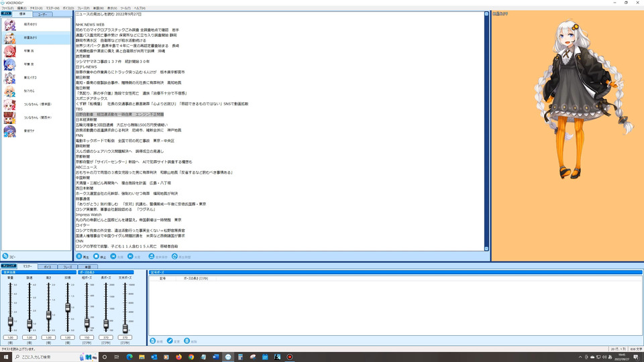
Task: Stop reading with the 停止 button
Action: 100,257
